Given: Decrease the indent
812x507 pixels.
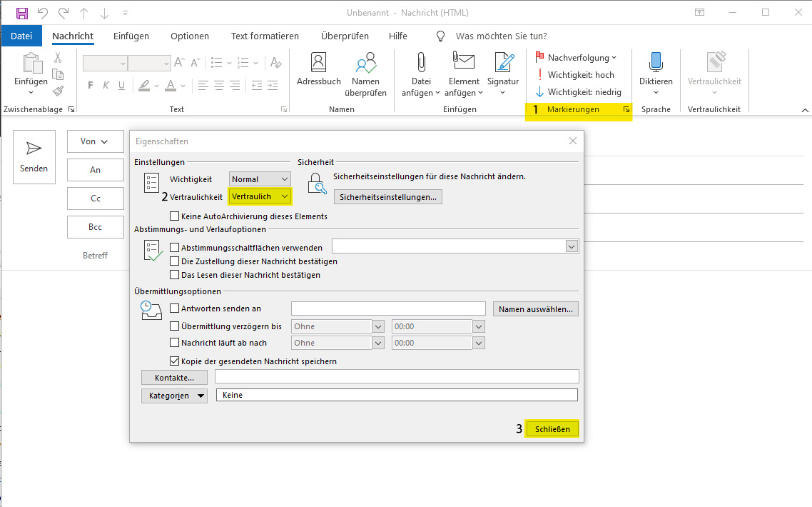Looking at the screenshot, I should 257,86.
